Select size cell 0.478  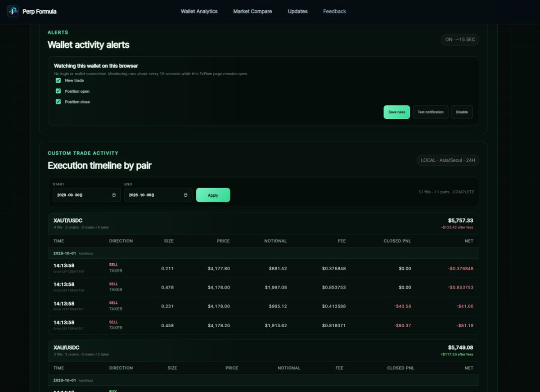[x=167, y=287]
